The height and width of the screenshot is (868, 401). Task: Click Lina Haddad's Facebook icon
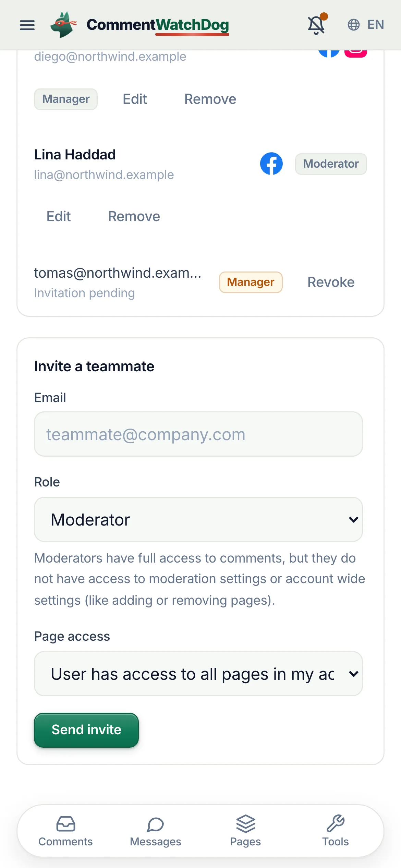point(271,164)
